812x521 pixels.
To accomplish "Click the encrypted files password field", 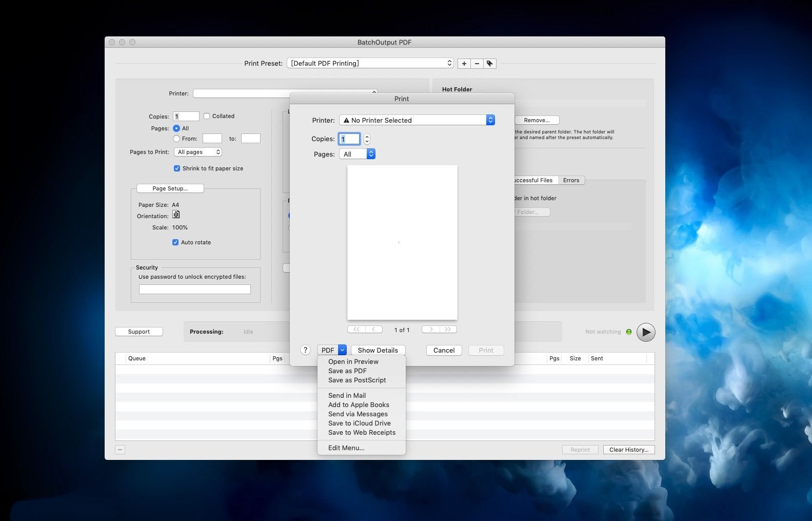I will (195, 290).
